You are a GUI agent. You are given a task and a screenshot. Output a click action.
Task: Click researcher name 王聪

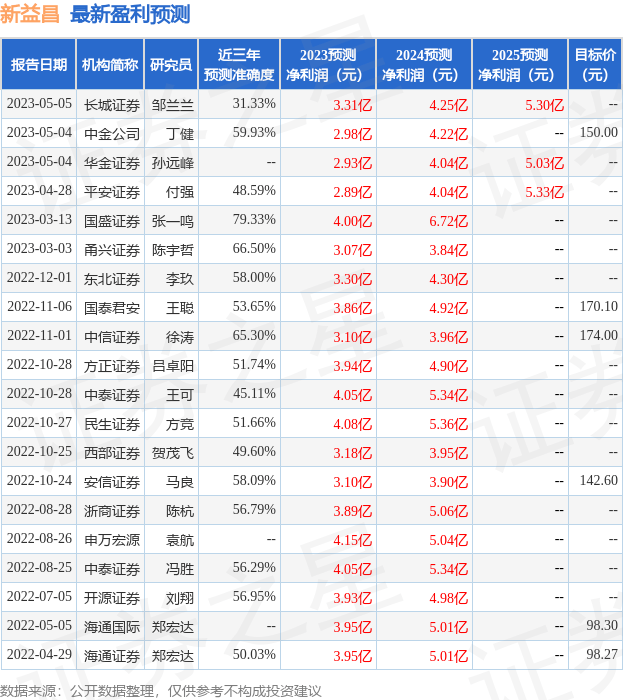(x=180, y=308)
